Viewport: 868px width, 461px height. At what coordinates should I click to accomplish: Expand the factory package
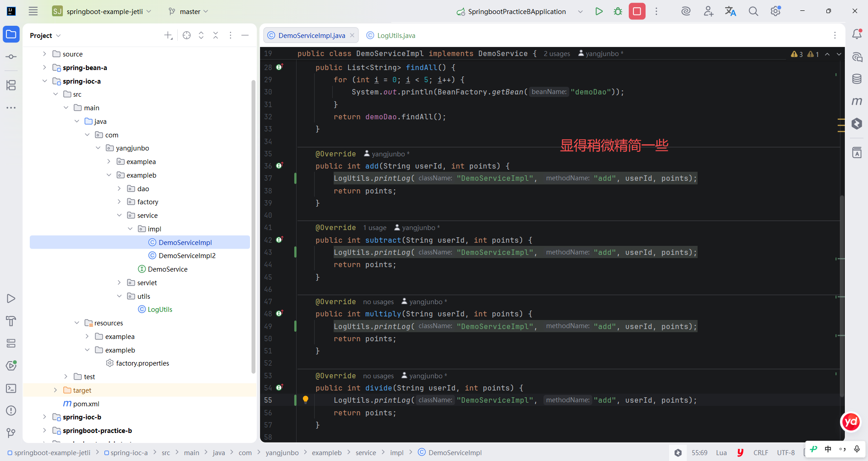[x=119, y=202]
